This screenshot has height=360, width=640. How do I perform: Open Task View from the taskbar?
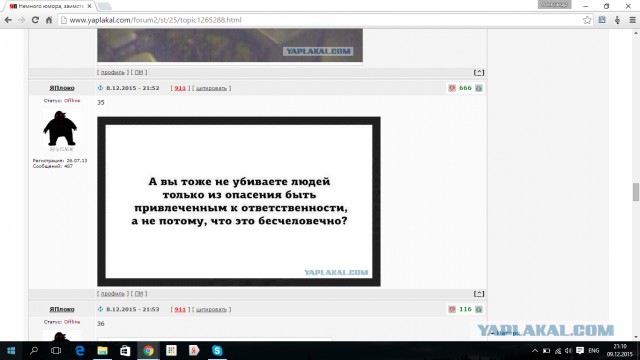click(56, 351)
